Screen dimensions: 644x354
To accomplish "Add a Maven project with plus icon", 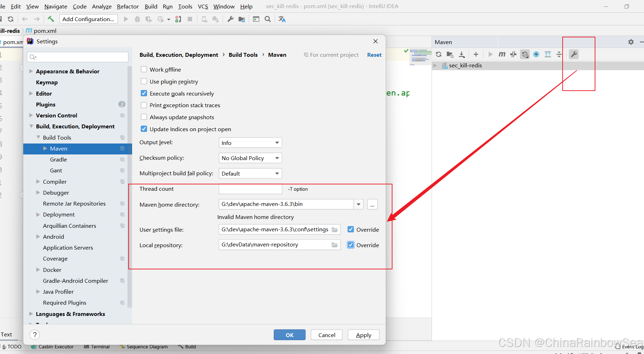I will click(x=476, y=54).
